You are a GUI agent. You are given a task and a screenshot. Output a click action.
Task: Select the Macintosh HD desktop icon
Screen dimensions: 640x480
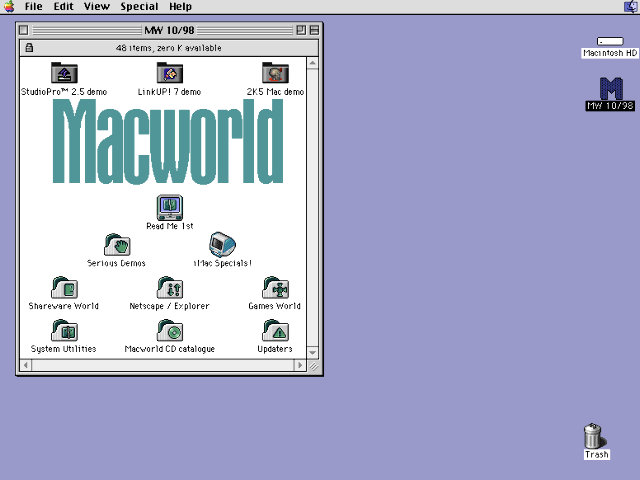610,41
